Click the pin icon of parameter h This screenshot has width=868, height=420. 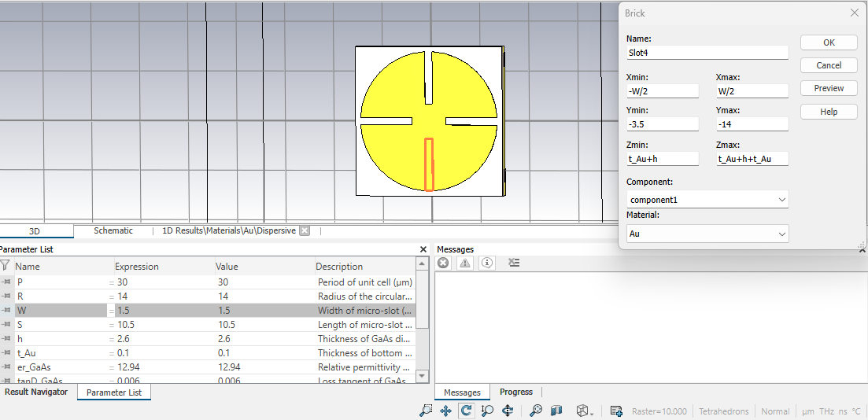coord(6,339)
